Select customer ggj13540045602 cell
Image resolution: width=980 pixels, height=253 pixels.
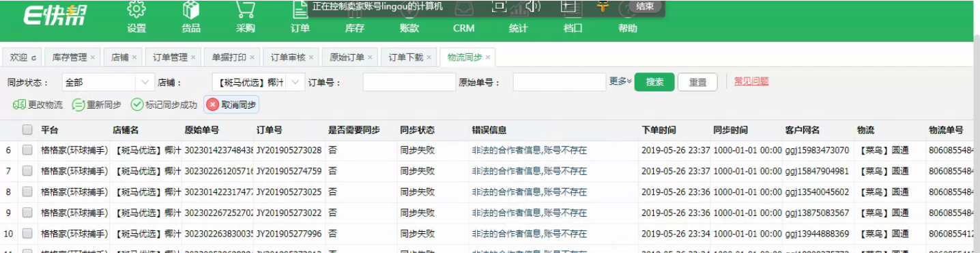pyautogui.click(x=817, y=191)
